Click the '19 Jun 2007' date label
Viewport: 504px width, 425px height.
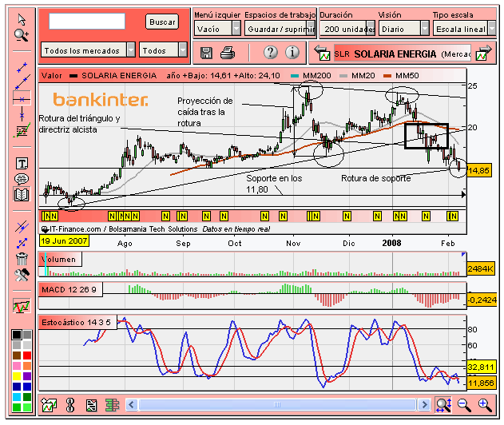point(64,240)
